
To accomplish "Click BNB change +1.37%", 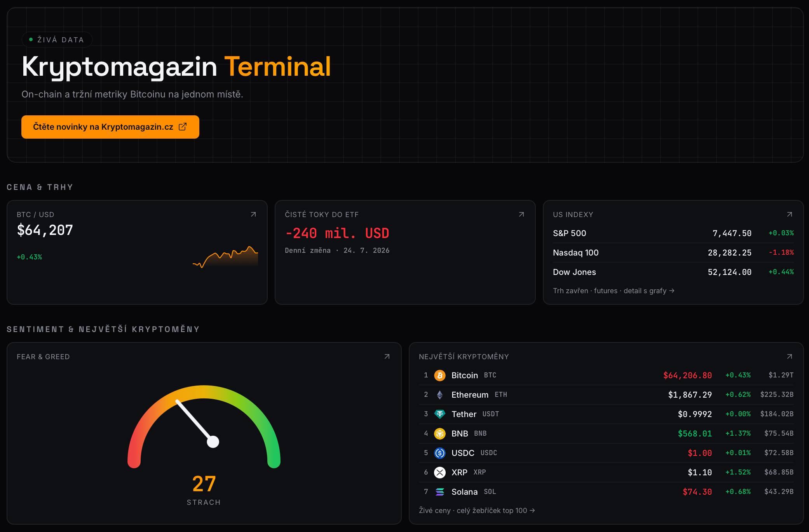I will click(738, 433).
